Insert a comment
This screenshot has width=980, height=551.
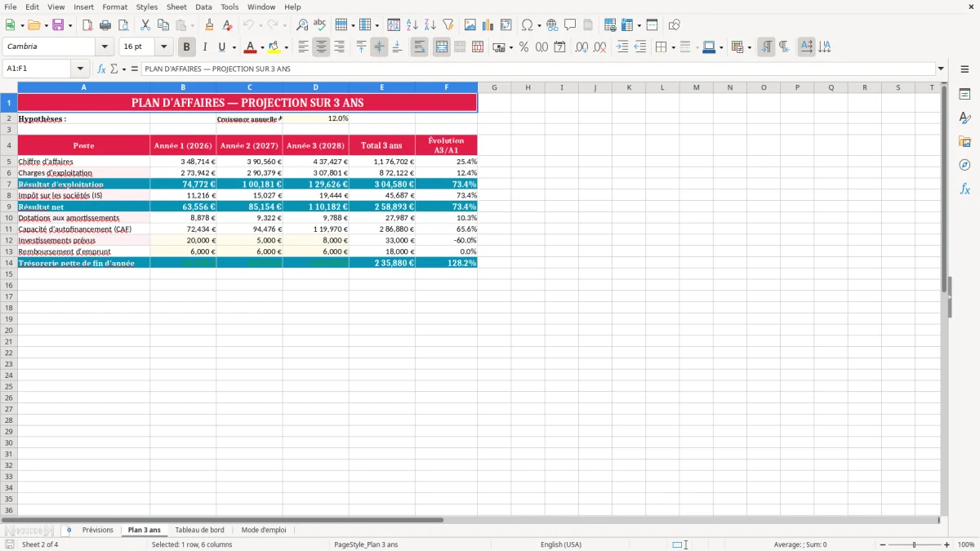(570, 25)
